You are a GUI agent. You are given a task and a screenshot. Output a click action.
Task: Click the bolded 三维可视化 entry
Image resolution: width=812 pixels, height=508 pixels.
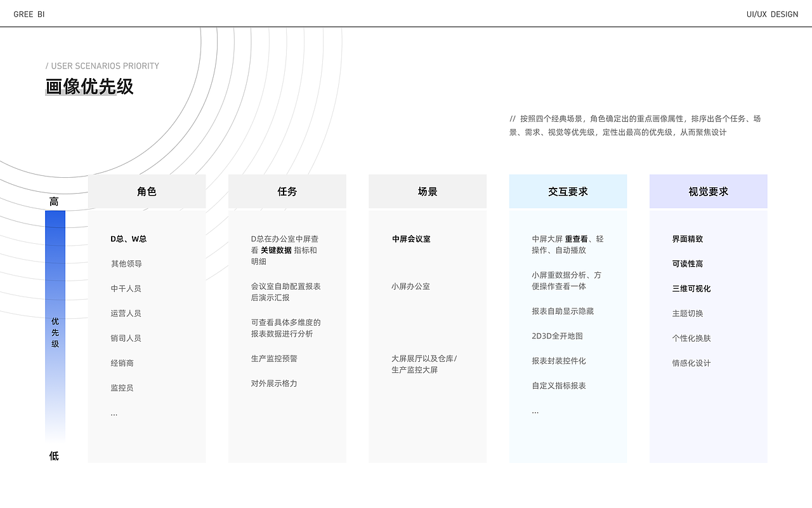(x=690, y=288)
